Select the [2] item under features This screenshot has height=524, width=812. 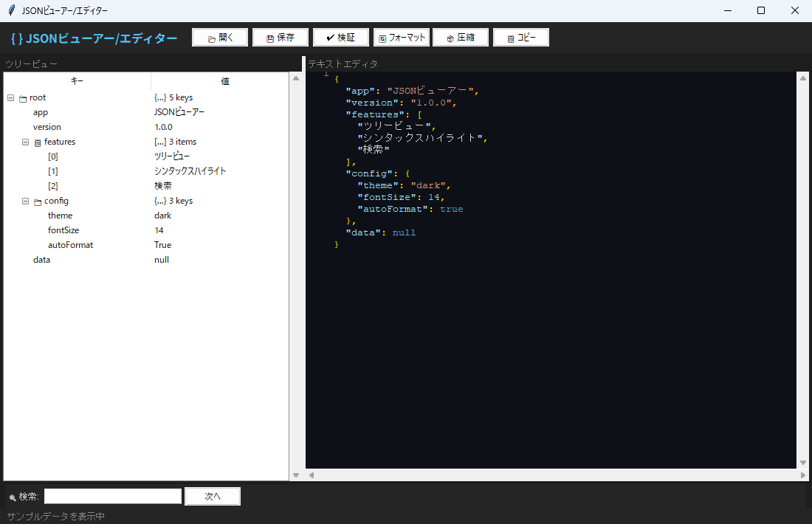click(146, 186)
